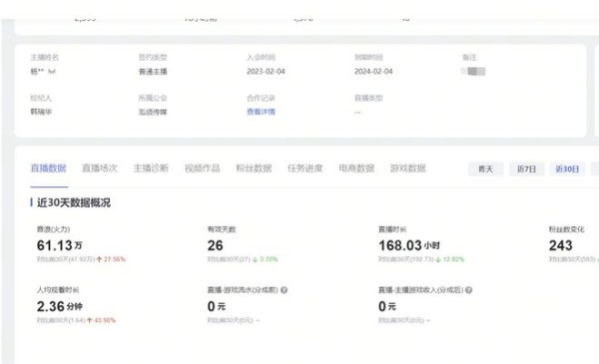Click the 经纪人 name 韩瑞华
The height and width of the screenshot is (364, 599).
41,112
